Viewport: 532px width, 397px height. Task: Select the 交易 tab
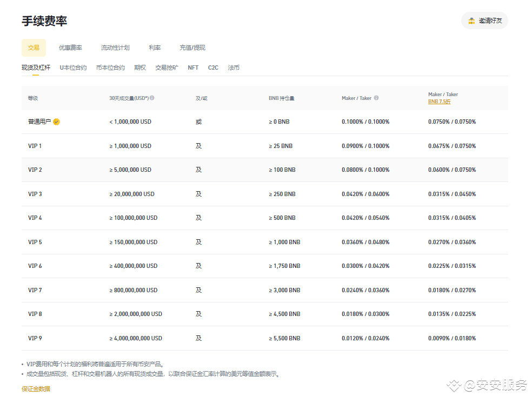tap(34, 48)
